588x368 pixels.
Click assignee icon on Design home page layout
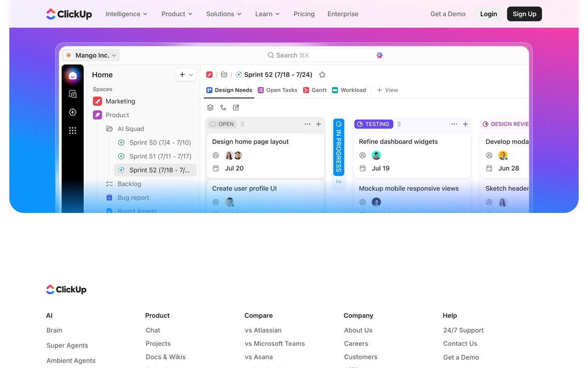click(216, 155)
